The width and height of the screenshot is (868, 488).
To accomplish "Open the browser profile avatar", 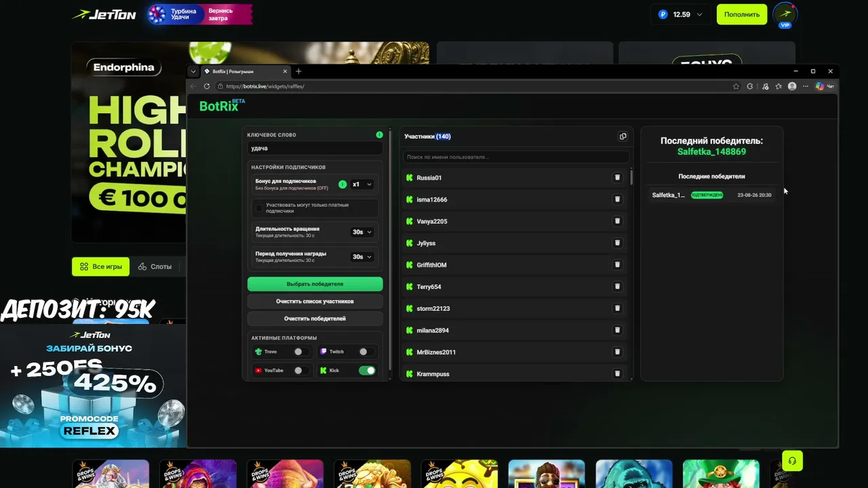I will [792, 86].
